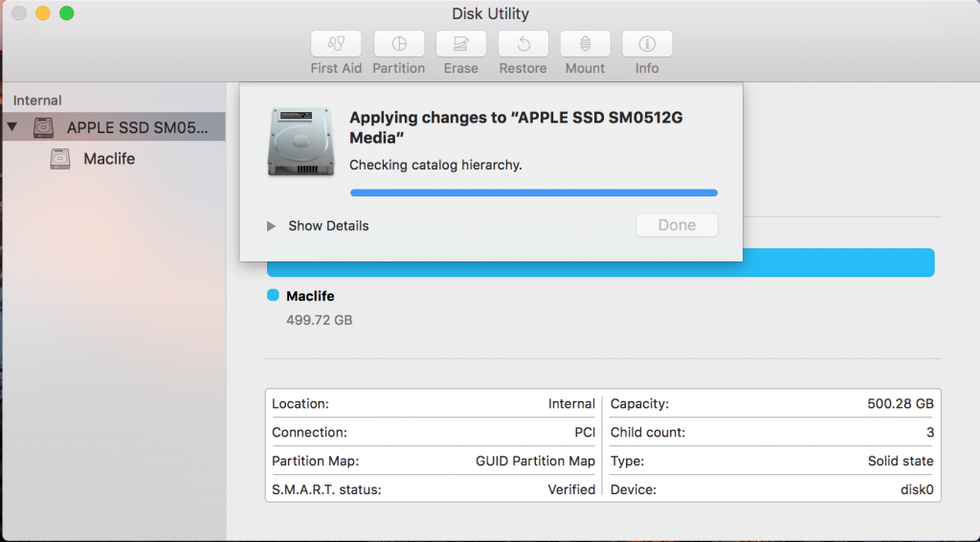
Task: Click the Device value disk0
Action: [x=917, y=490]
